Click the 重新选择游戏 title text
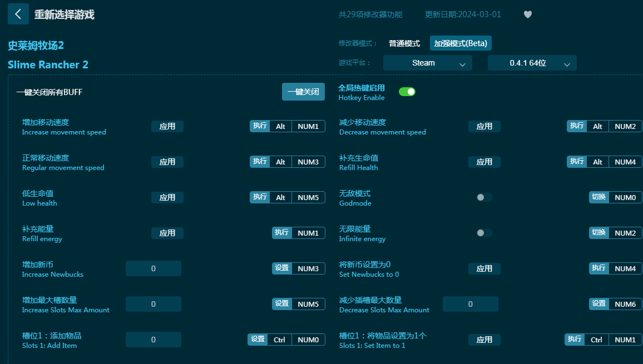643x364 pixels. point(65,15)
